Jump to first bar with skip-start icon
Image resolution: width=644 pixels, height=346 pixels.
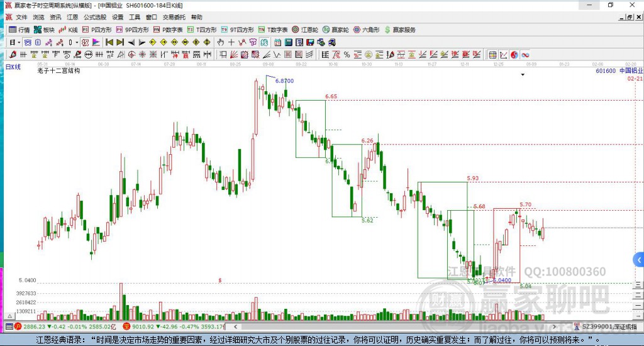coord(109,42)
